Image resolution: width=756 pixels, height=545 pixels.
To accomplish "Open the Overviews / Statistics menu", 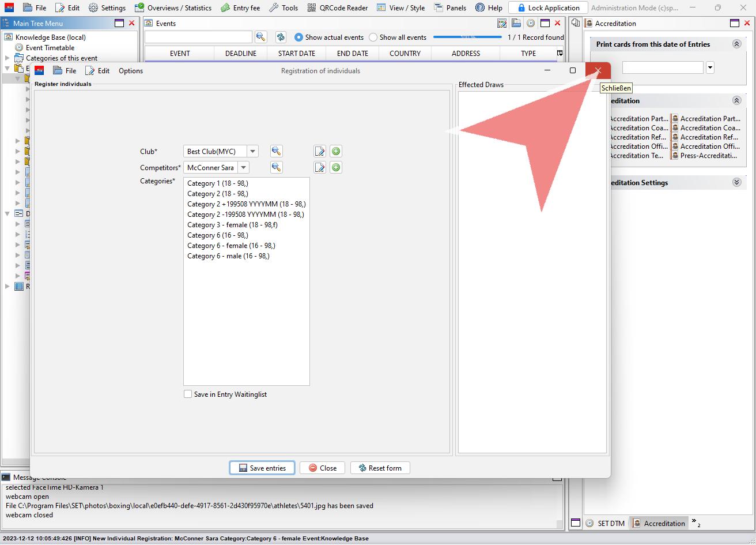I will (x=173, y=8).
